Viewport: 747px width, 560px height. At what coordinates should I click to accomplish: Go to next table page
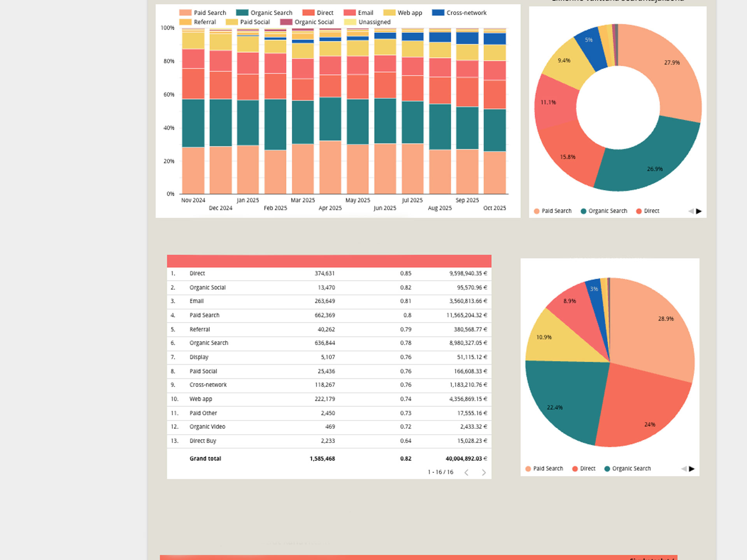click(x=484, y=472)
